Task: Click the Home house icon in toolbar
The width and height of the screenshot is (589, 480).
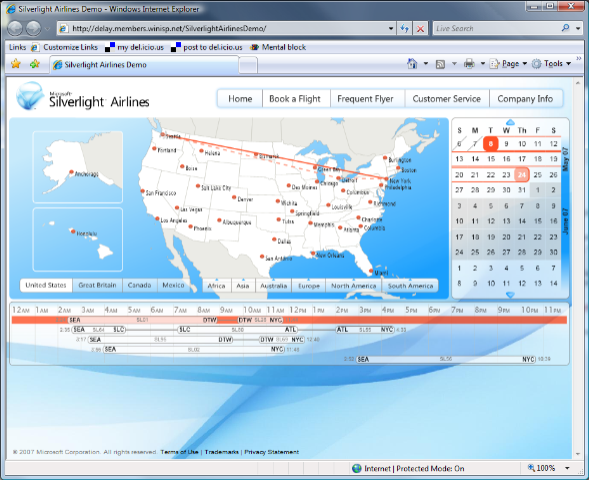Action: [412, 63]
